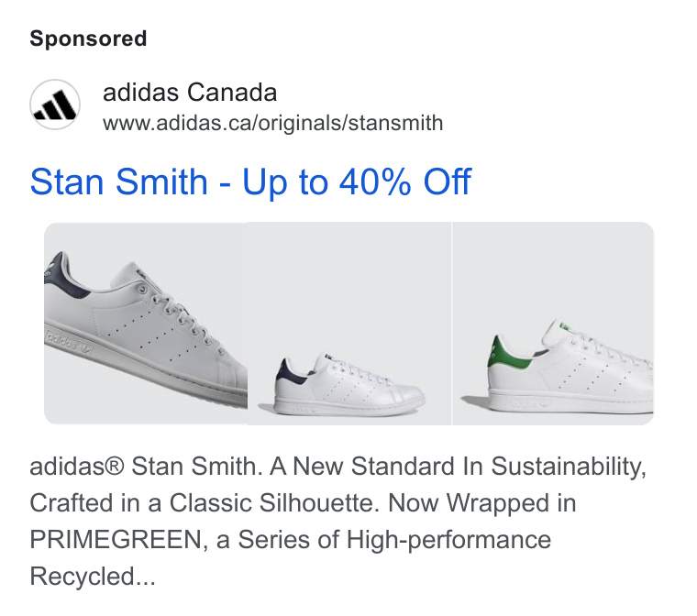
Task: Click the adidas three-stripes logo icon
Action: click(x=55, y=104)
